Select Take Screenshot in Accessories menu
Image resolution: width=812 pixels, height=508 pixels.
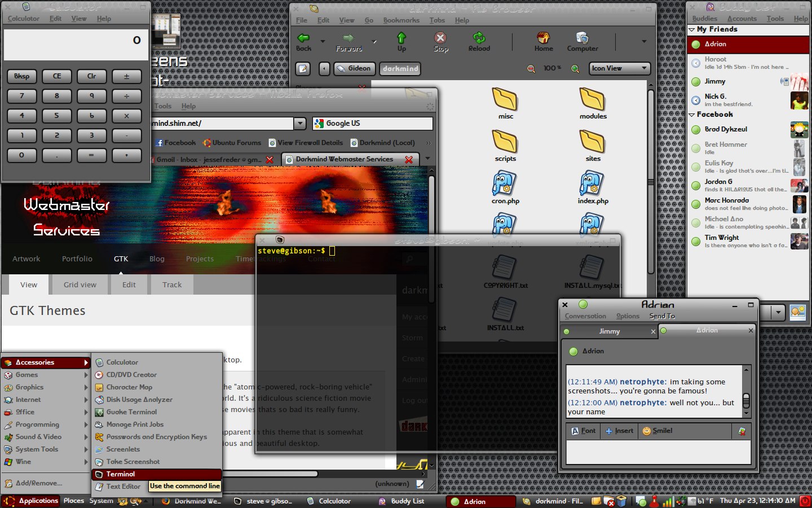point(157,462)
